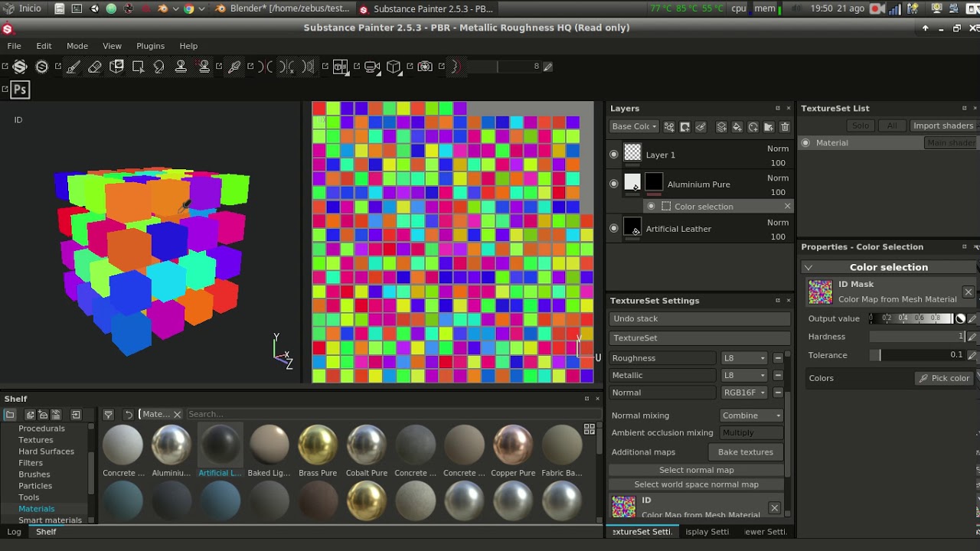
Task: Hide Layer 1 visibility
Action: [x=614, y=155]
